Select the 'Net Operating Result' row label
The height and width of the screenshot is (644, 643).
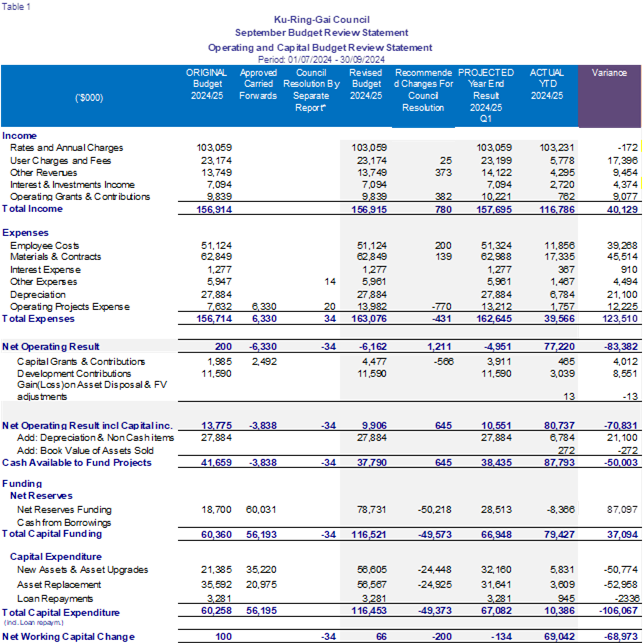tap(51, 347)
